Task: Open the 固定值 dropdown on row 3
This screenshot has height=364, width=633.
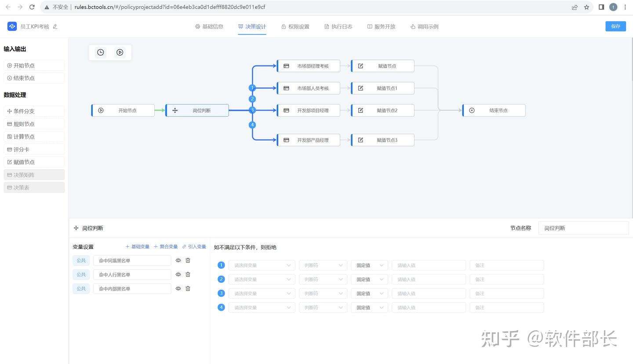Action: pos(369,293)
